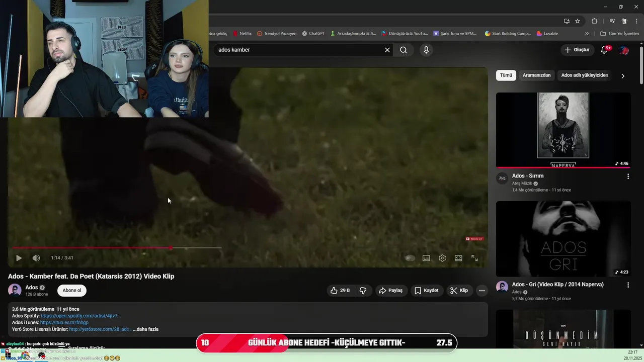The height and width of the screenshot is (362, 644).
Task: Open options menu for 'Ados - Sırrım'
Action: (x=628, y=176)
